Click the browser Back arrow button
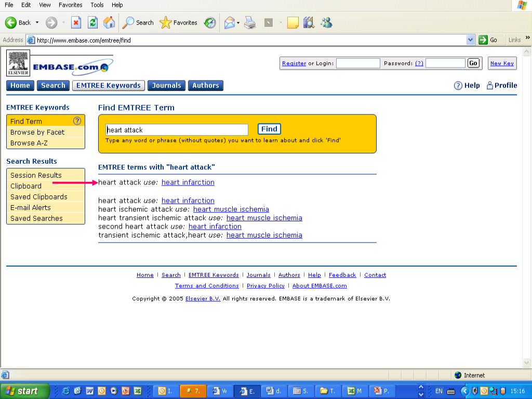 point(11,23)
